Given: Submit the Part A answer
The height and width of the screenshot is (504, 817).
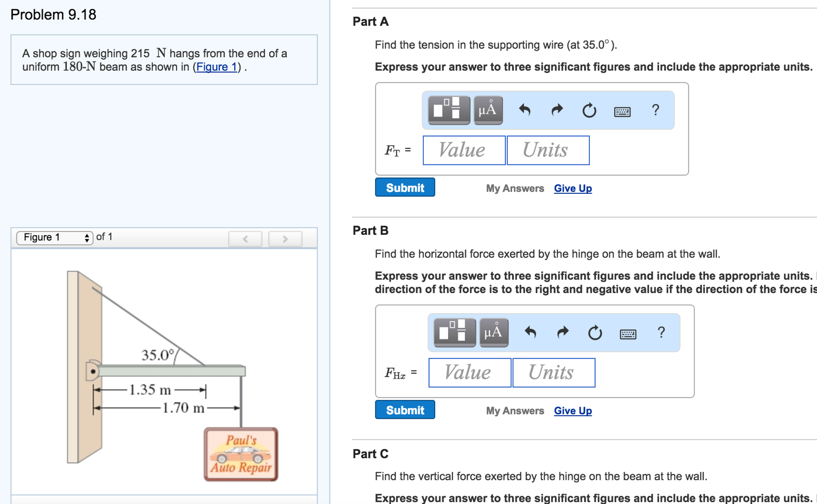Looking at the screenshot, I should (405, 187).
